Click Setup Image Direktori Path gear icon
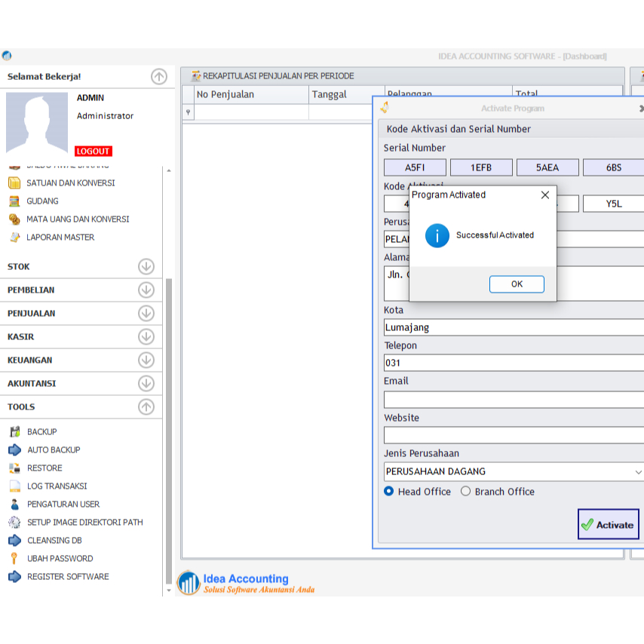This screenshot has height=644, width=644. (x=15, y=522)
